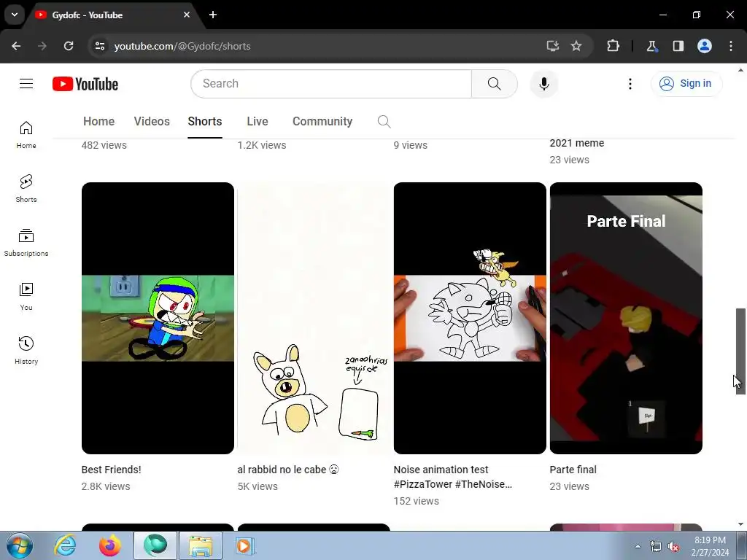Image resolution: width=747 pixels, height=560 pixels.
Task: Switch to channel Live tab
Action: [258, 122]
